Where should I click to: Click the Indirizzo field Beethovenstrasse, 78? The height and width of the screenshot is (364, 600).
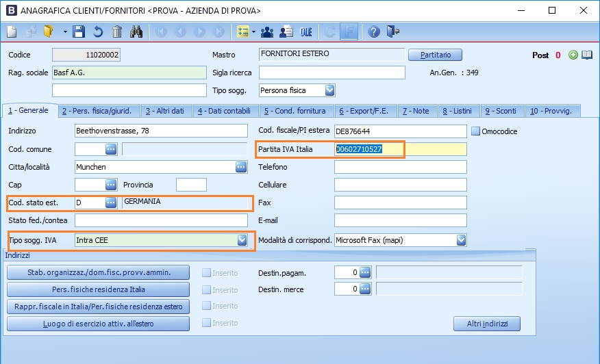(x=161, y=131)
